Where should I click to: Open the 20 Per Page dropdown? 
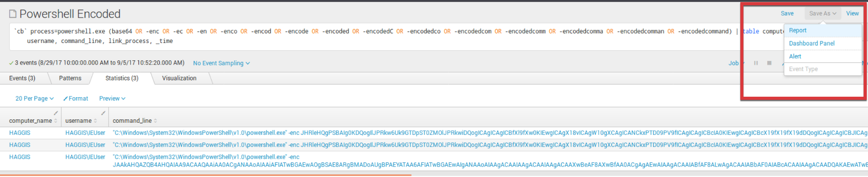coord(34,98)
